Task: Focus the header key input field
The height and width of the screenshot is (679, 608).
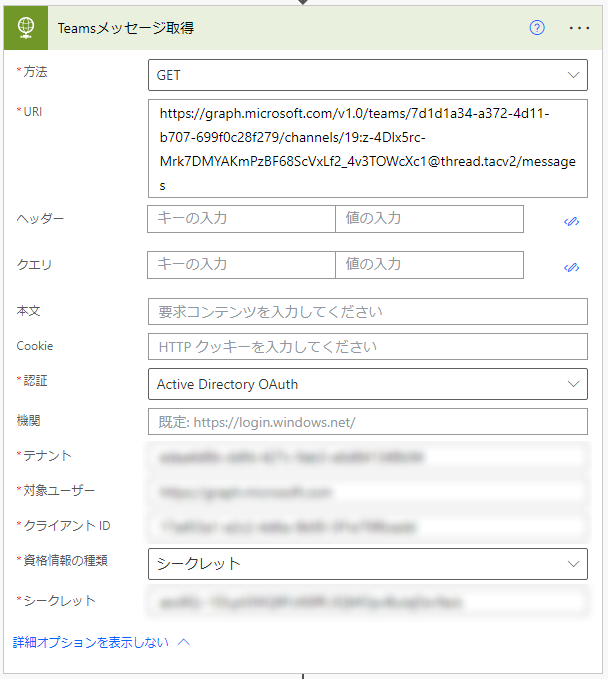Action: (241, 219)
